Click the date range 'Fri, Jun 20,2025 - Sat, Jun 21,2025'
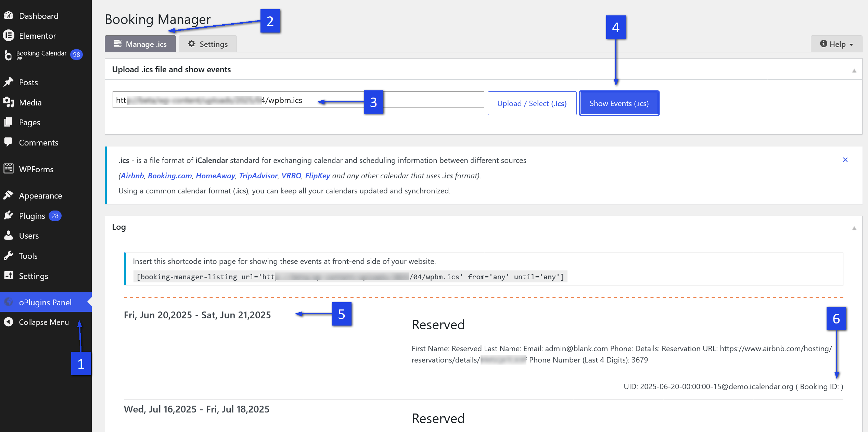The height and width of the screenshot is (432, 868). (x=197, y=315)
